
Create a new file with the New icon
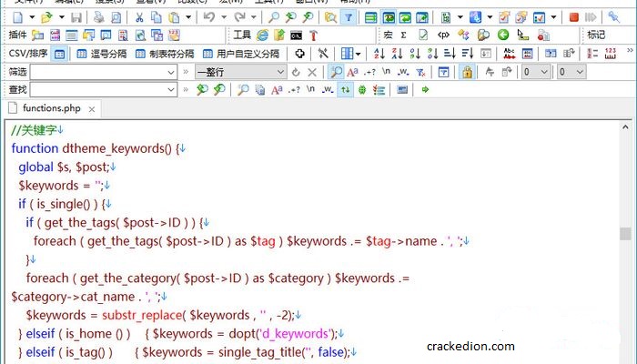click(x=18, y=17)
